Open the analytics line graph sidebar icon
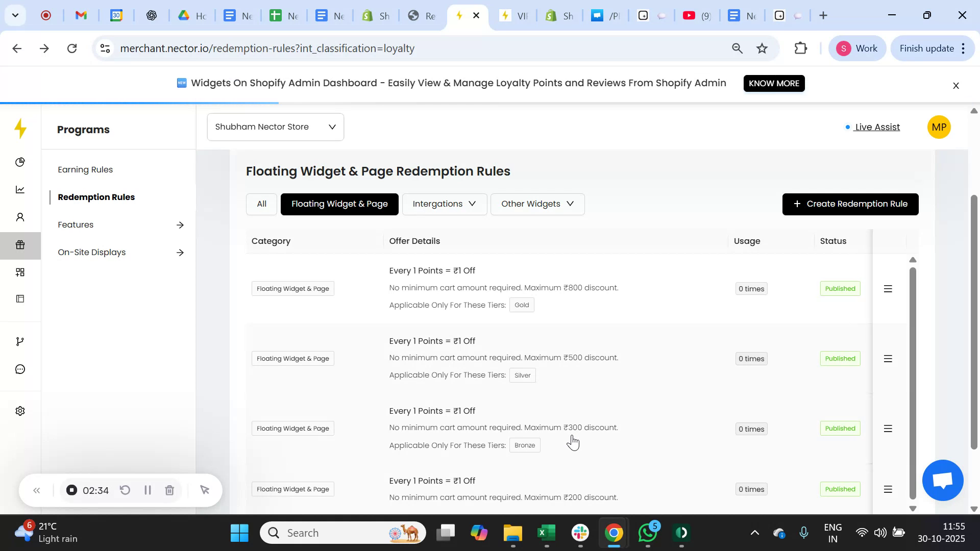The width and height of the screenshot is (980, 551). (x=20, y=190)
